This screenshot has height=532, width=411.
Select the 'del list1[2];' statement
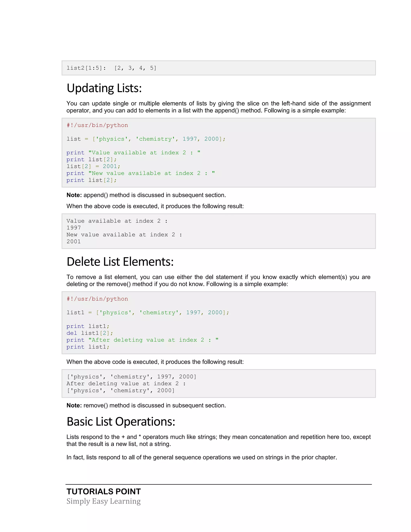click(x=90, y=333)
